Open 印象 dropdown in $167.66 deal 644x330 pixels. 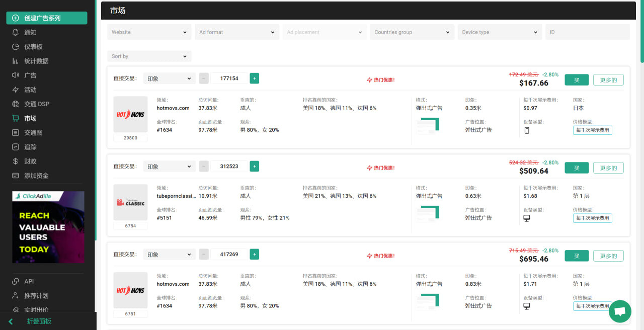pyautogui.click(x=170, y=78)
